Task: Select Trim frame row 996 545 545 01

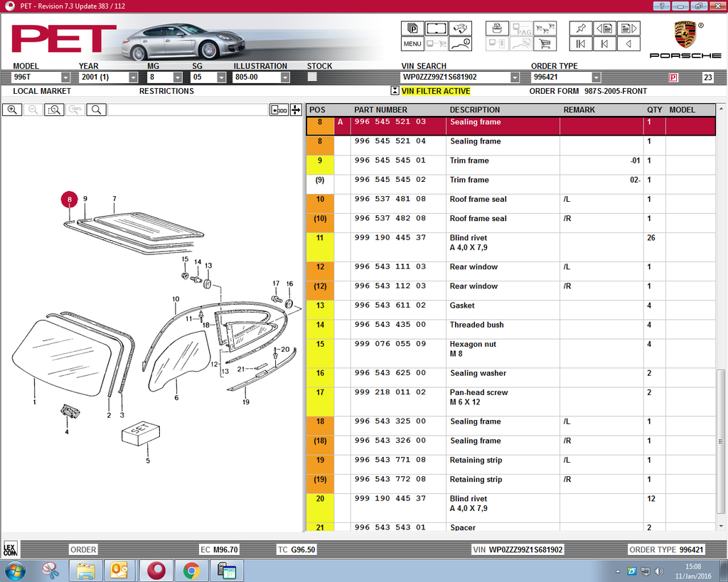Action: (510, 166)
